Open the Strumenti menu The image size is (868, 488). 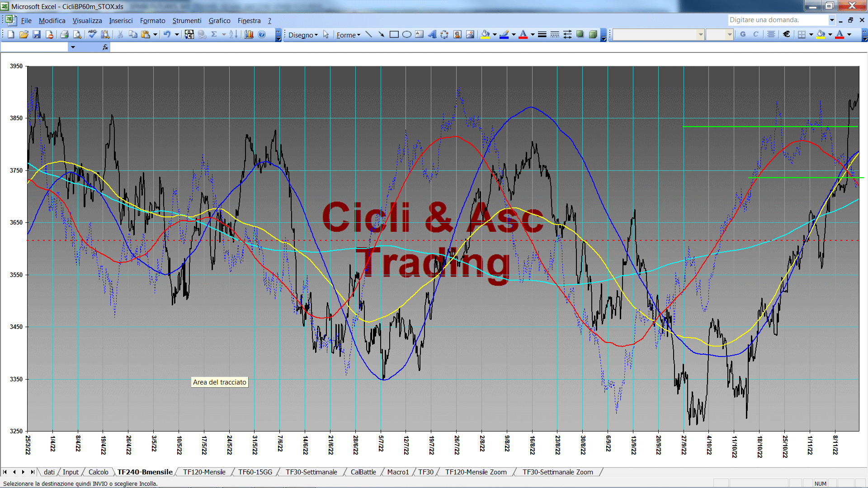[187, 21]
